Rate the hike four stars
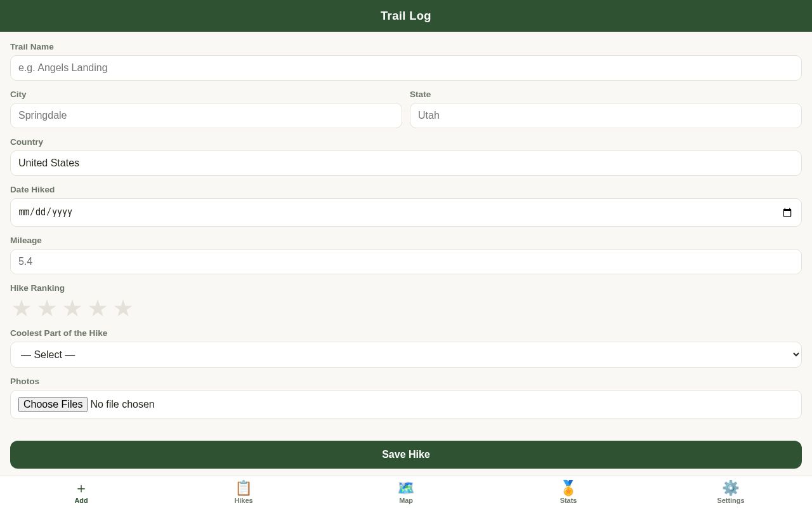The width and height of the screenshot is (812, 508). point(98,309)
